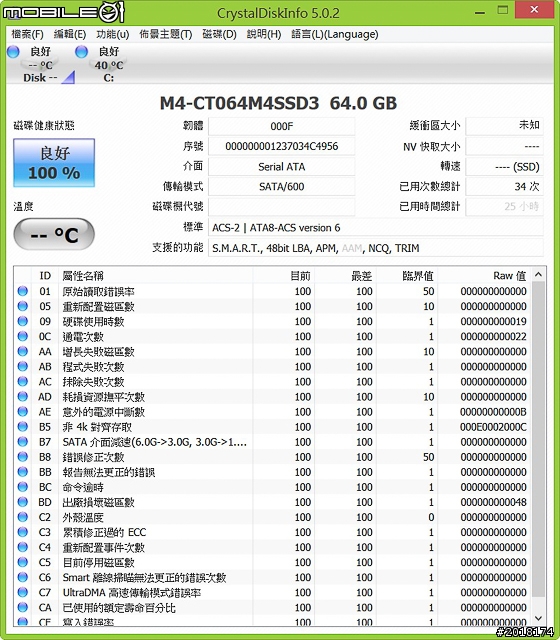Open the 說明(H) menu
This screenshot has height=640, width=560.
[x=264, y=34]
